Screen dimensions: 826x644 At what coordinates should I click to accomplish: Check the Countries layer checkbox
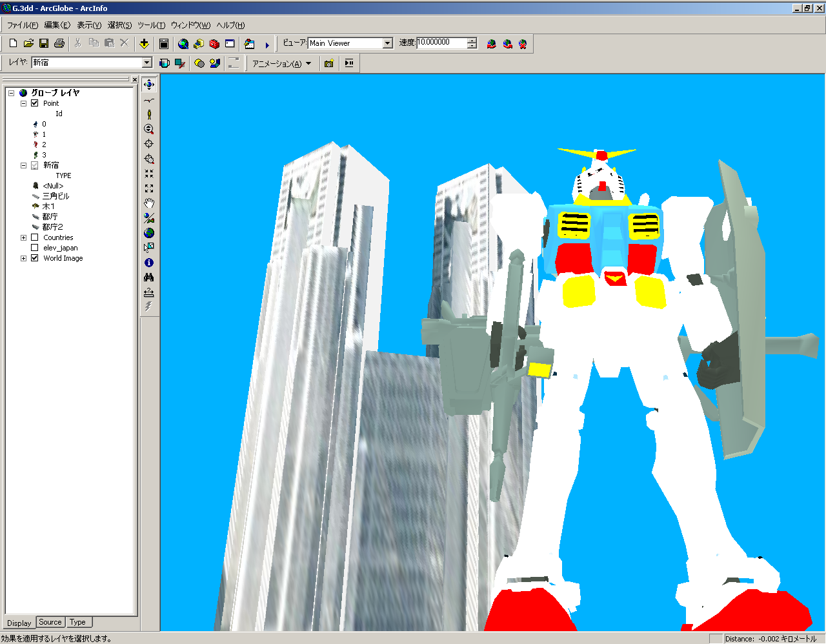(x=35, y=237)
